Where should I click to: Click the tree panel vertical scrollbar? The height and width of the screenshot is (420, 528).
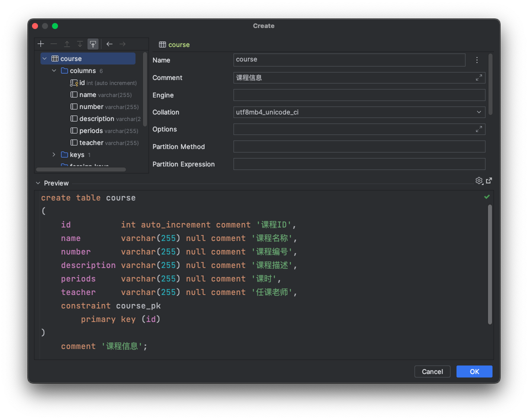145,89
